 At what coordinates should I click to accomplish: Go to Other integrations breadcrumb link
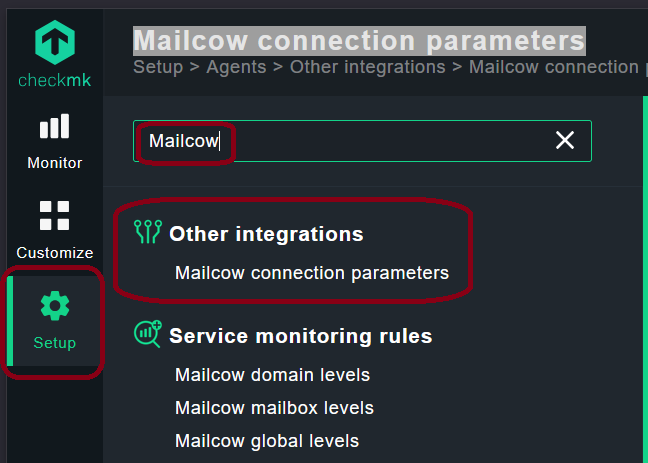[x=368, y=67]
